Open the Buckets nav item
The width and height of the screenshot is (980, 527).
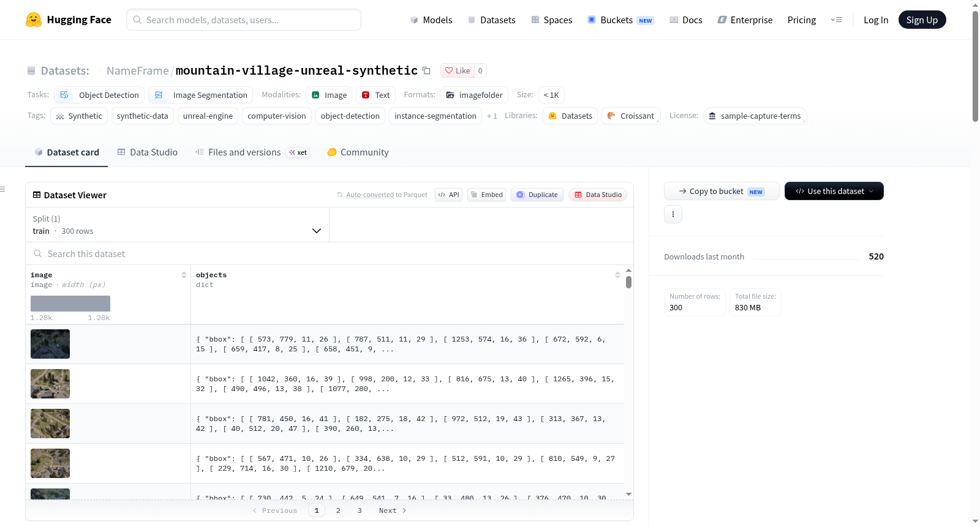[x=620, y=20]
